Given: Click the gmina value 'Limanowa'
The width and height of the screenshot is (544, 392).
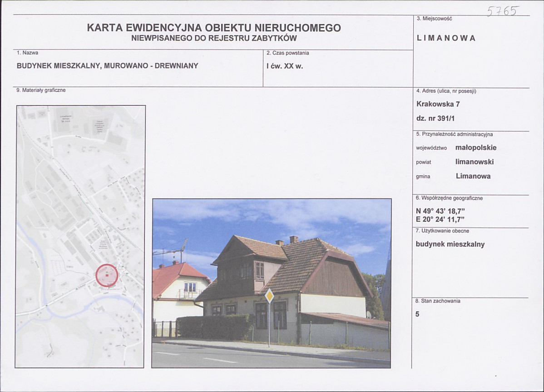Looking at the screenshot, I should pos(473,176).
